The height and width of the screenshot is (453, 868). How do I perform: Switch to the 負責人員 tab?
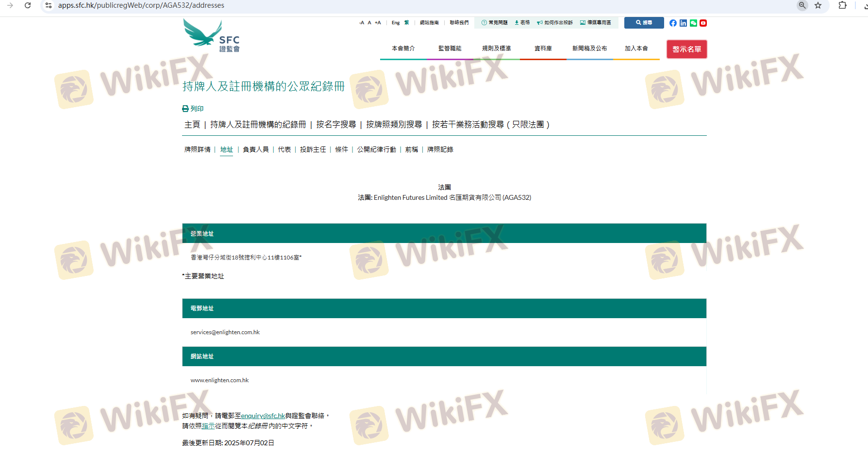pos(255,149)
